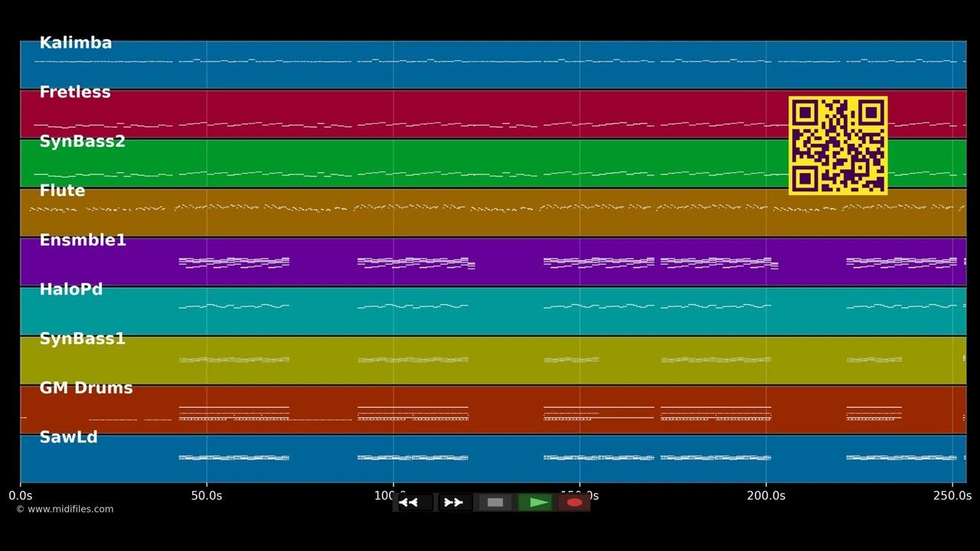Jump to the 50.0s timeline marker
980x551 pixels.
[207, 496]
